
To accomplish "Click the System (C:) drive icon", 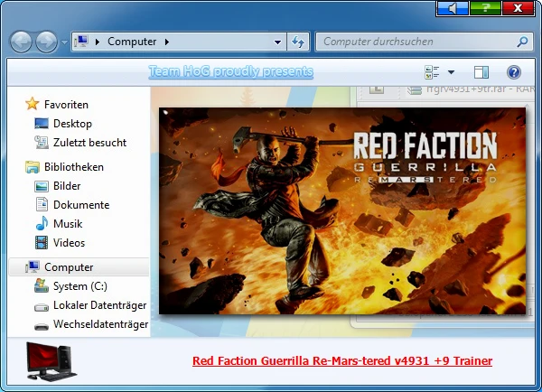I will click(x=42, y=286).
